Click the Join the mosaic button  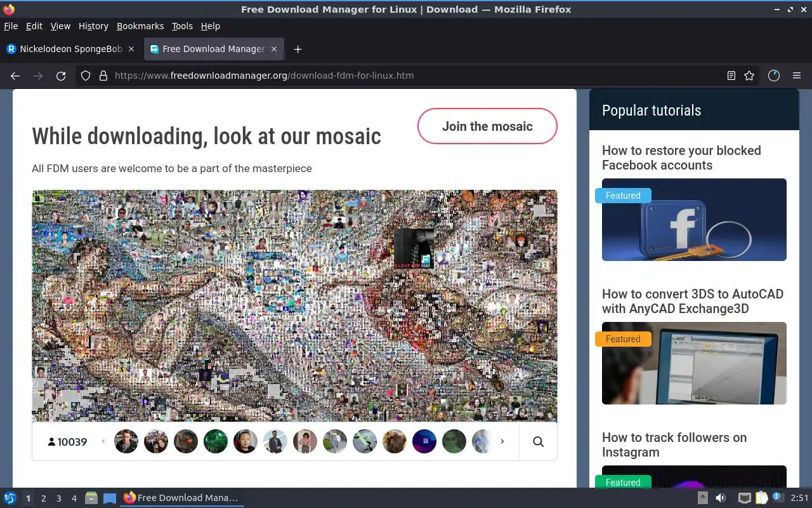(x=487, y=126)
